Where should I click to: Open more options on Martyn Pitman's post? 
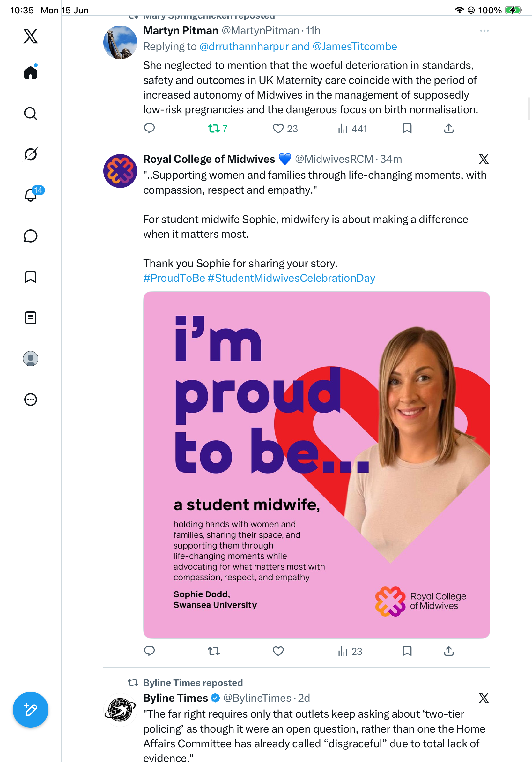484,31
